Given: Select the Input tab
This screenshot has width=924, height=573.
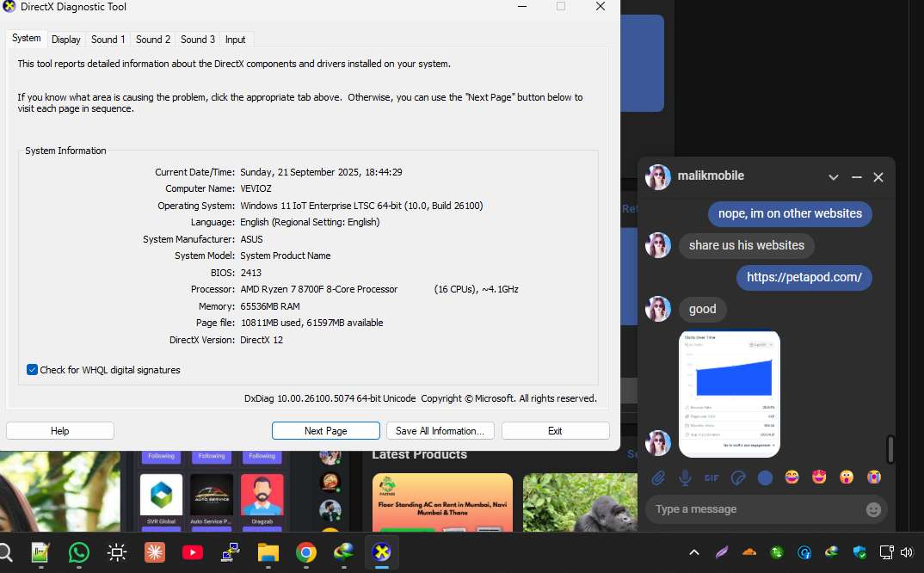Looking at the screenshot, I should (235, 40).
